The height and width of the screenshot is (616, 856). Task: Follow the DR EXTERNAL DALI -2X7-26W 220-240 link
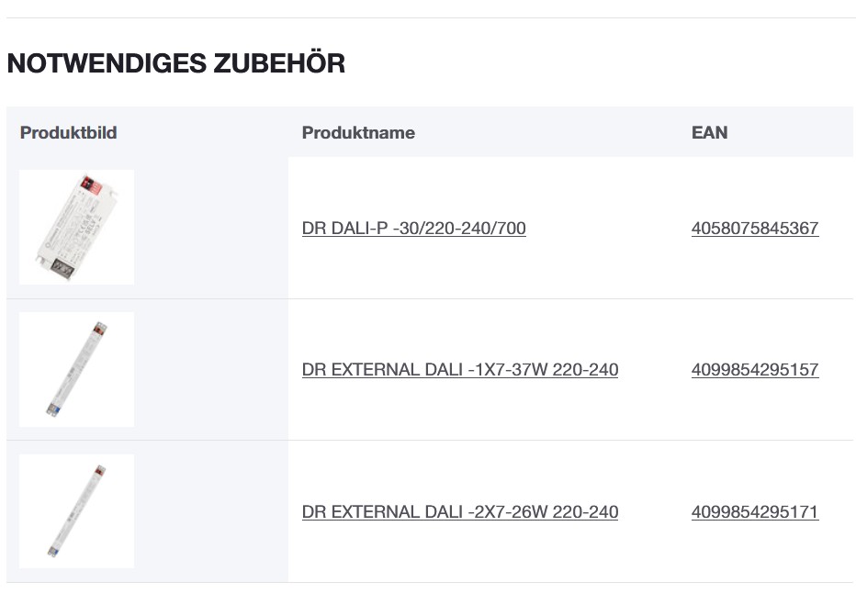point(459,512)
